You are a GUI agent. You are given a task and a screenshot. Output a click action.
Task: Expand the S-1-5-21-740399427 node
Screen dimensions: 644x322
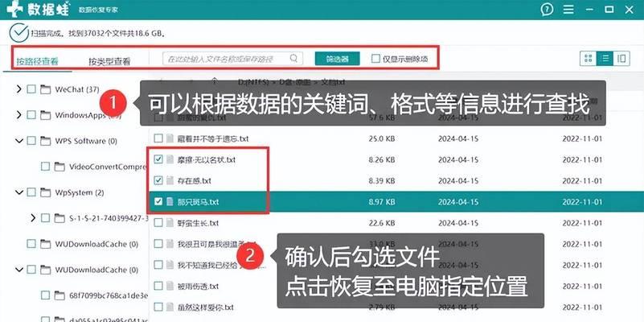[33, 218]
